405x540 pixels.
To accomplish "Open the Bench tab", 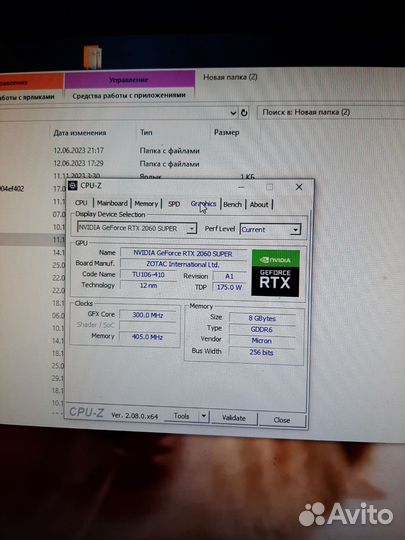I will [x=232, y=204].
